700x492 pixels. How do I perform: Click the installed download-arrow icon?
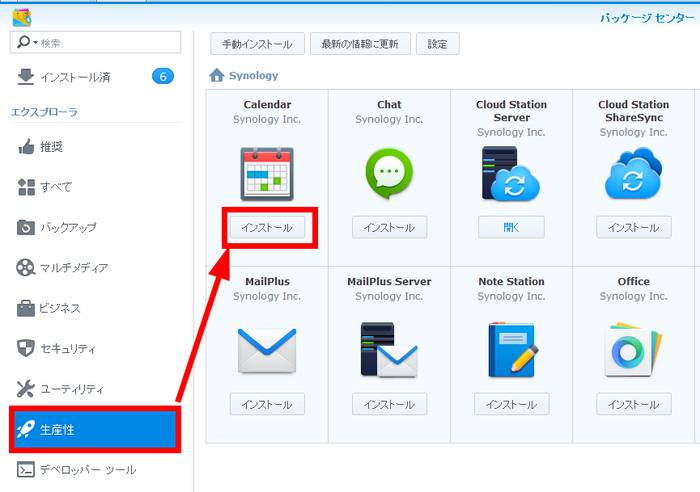[25, 76]
